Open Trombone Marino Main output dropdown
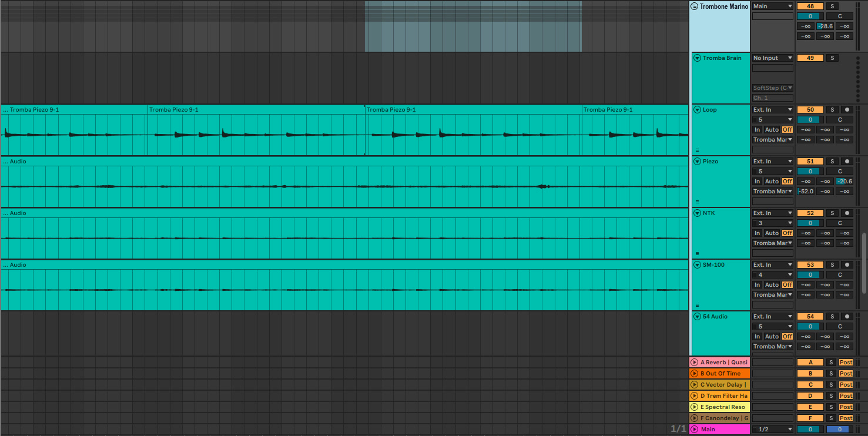 pyautogui.click(x=773, y=6)
